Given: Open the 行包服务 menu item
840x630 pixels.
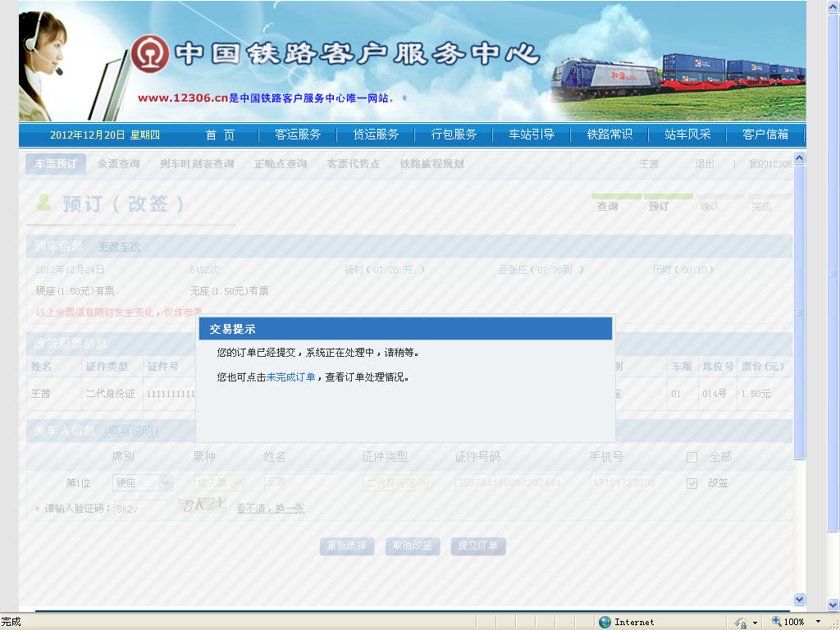Looking at the screenshot, I should (454, 135).
